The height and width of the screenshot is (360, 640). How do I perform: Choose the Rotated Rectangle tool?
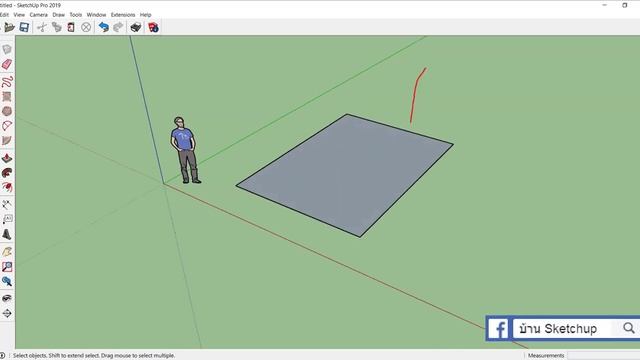[7, 96]
